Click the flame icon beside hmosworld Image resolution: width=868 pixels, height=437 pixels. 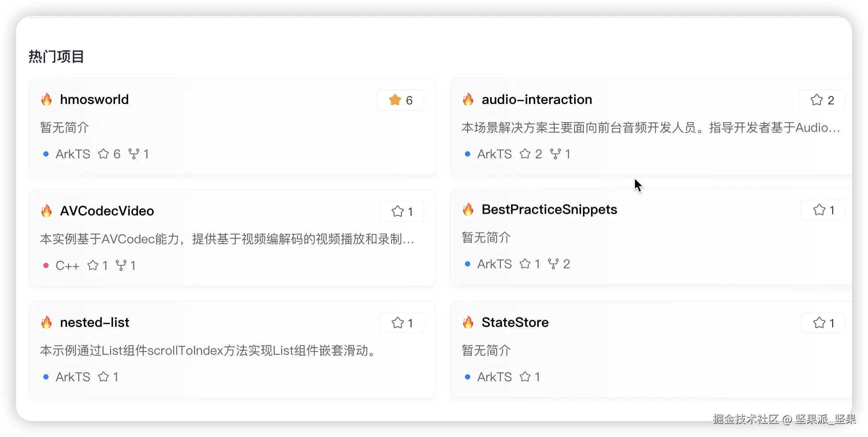(46, 100)
